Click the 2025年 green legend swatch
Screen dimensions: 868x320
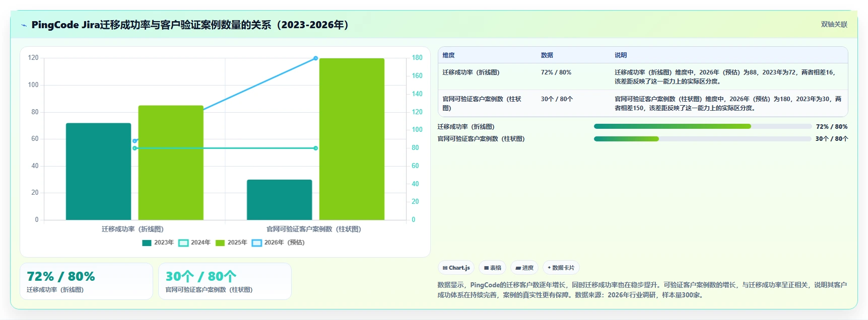220,243
